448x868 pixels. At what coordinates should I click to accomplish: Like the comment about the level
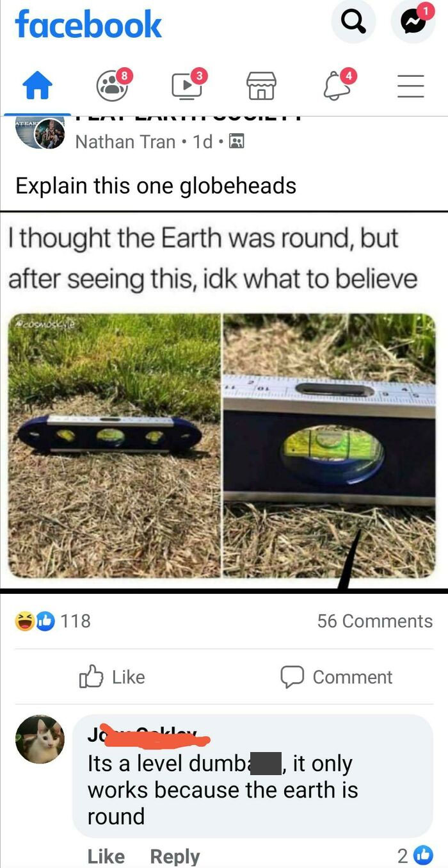coord(106,856)
